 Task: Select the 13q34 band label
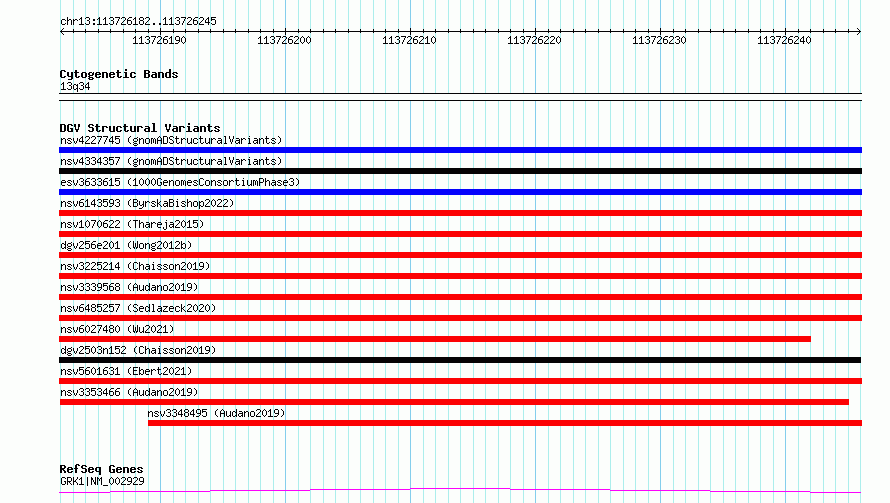point(75,86)
